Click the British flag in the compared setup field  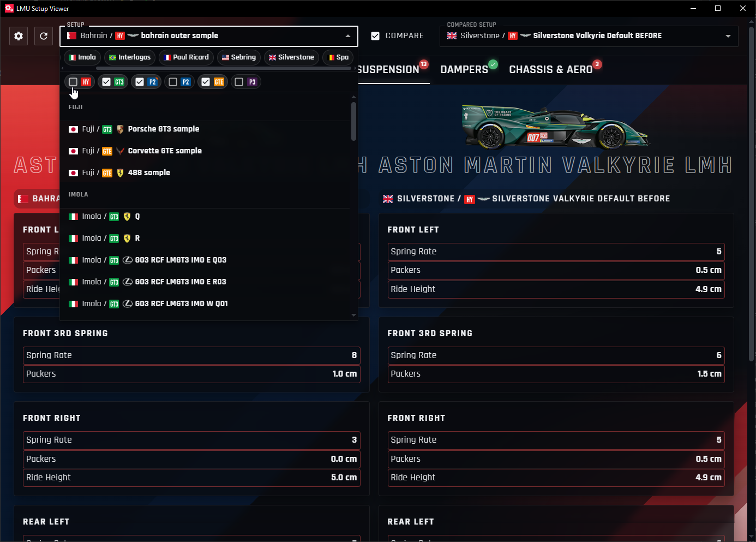(x=451, y=35)
